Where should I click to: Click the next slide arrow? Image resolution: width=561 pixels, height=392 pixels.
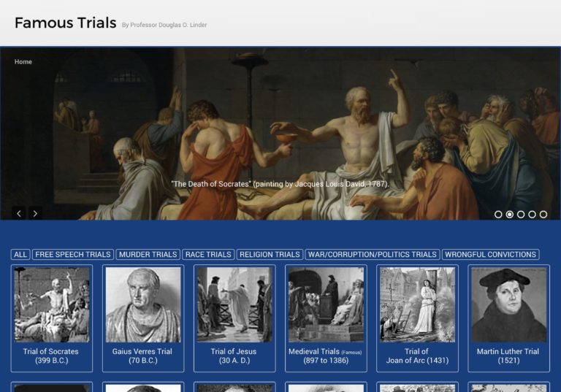click(35, 214)
